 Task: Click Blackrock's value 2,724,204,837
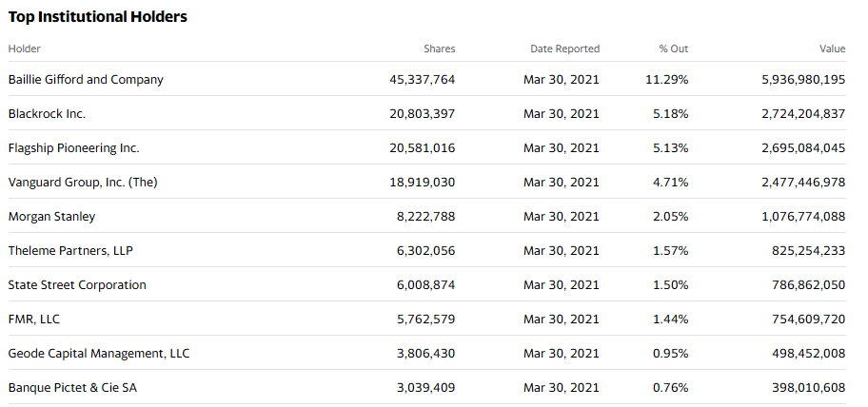pos(803,114)
